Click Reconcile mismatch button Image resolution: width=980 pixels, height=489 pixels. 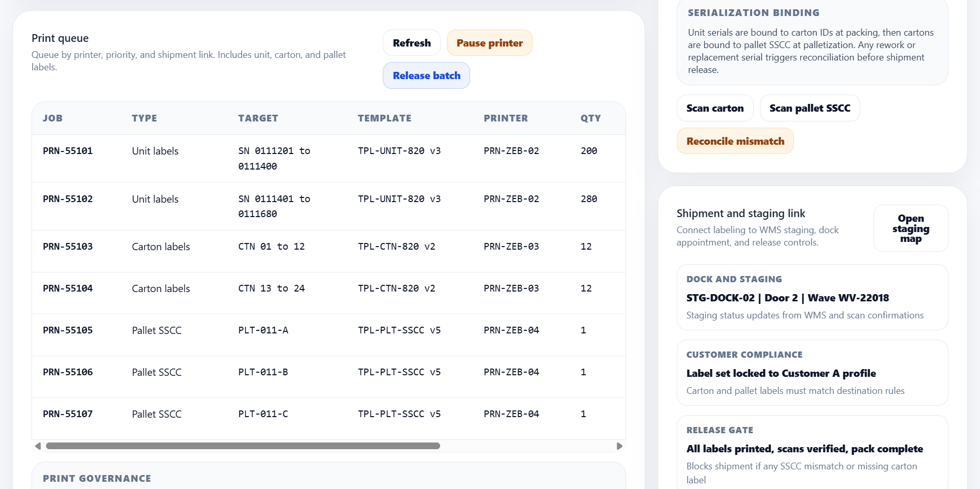[x=735, y=141]
